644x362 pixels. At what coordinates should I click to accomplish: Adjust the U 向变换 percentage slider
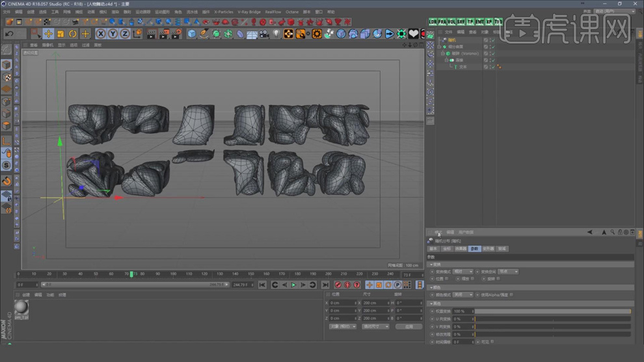pyautogui.click(x=552, y=319)
